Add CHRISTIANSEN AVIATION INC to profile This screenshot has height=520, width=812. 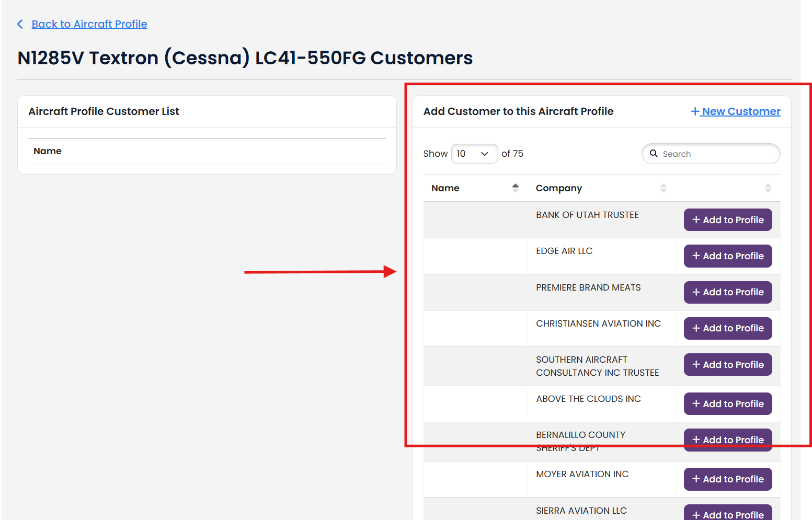(x=727, y=328)
